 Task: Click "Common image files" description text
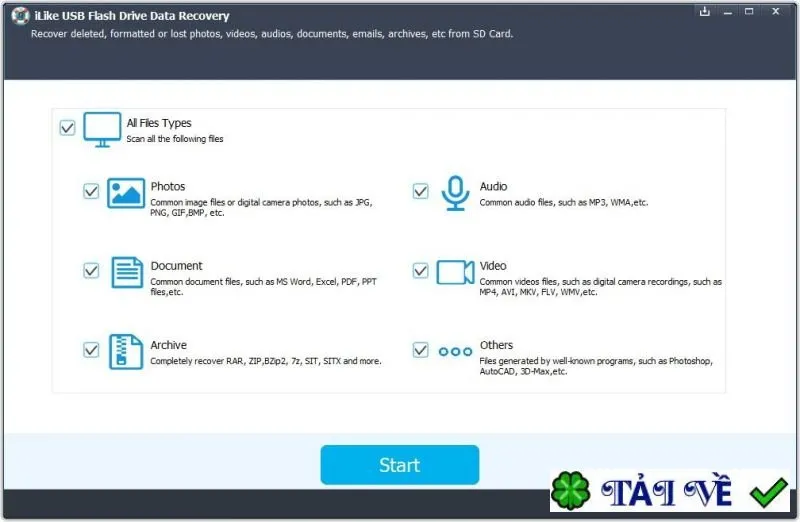[261, 207]
